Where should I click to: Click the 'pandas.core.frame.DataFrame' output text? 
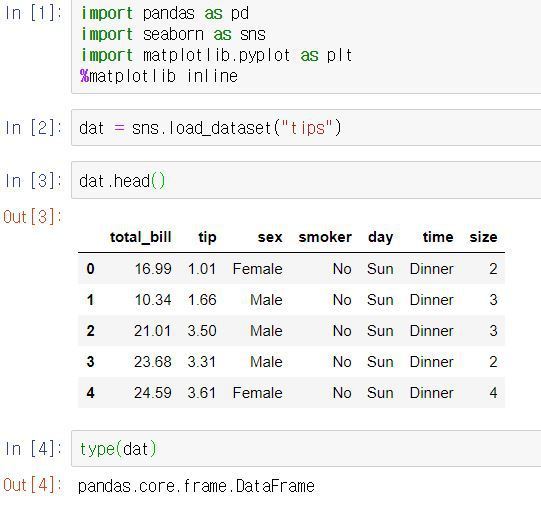196,486
